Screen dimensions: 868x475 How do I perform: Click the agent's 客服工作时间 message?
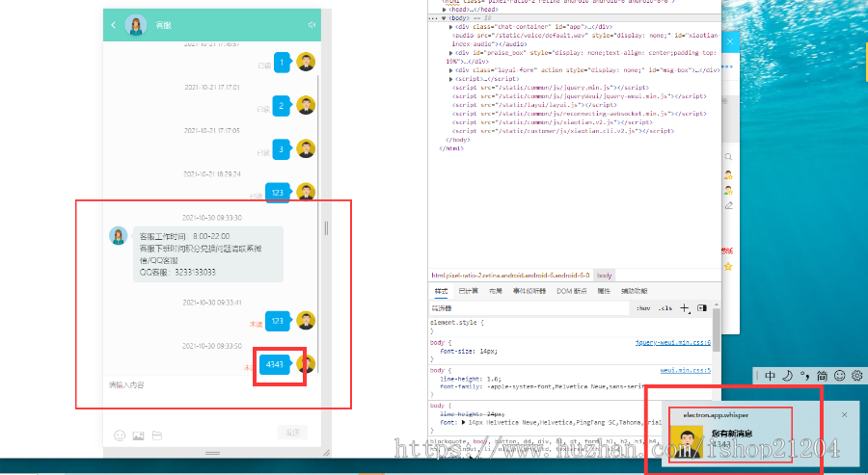(x=208, y=254)
